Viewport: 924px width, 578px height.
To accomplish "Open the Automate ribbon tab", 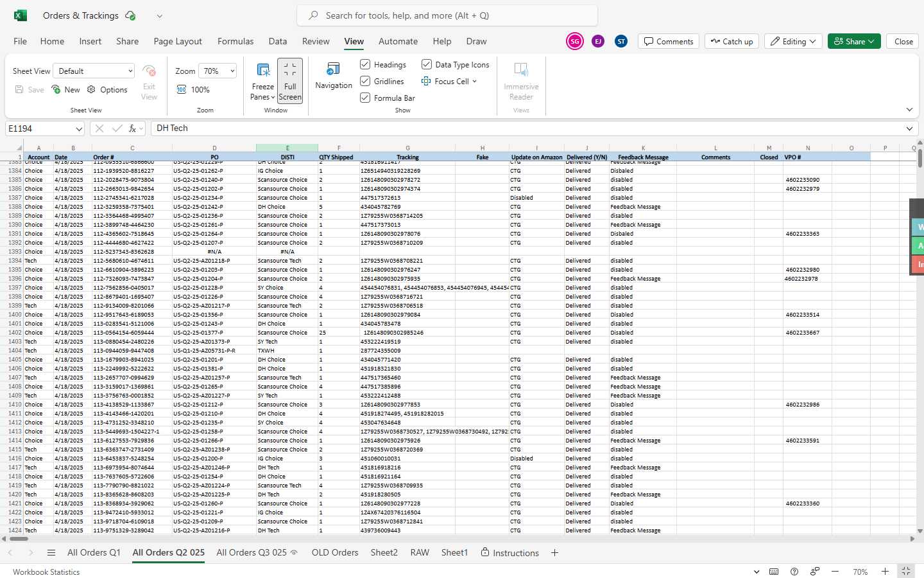I will pos(398,41).
